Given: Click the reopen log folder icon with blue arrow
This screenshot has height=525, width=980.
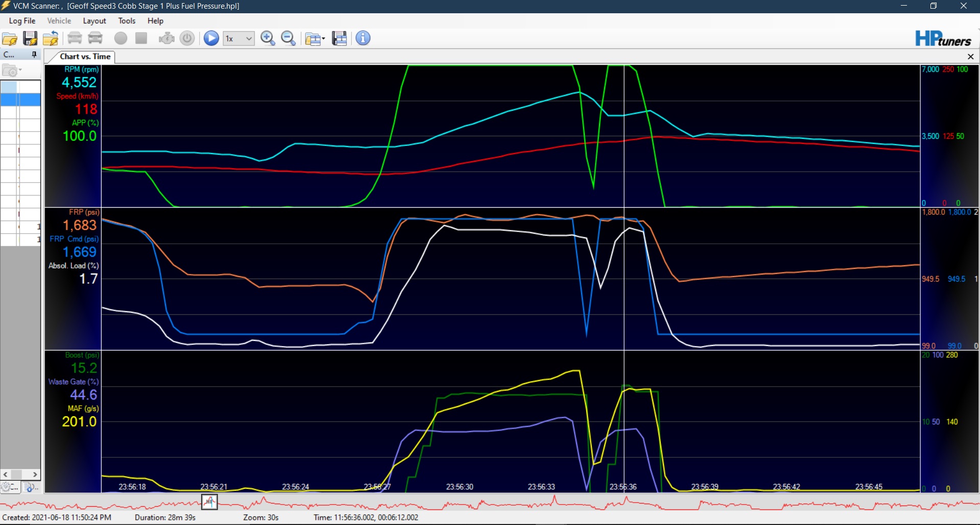Looking at the screenshot, I should tap(51, 38).
